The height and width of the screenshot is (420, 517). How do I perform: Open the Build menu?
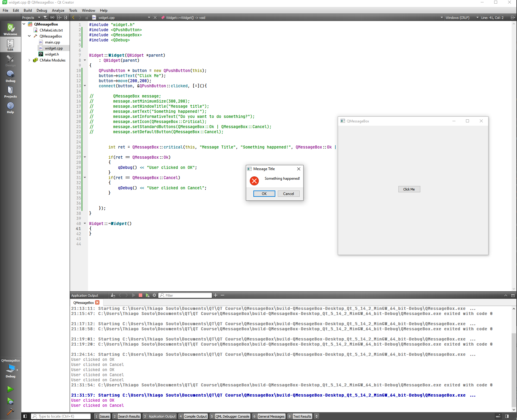(x=28, y=10)
